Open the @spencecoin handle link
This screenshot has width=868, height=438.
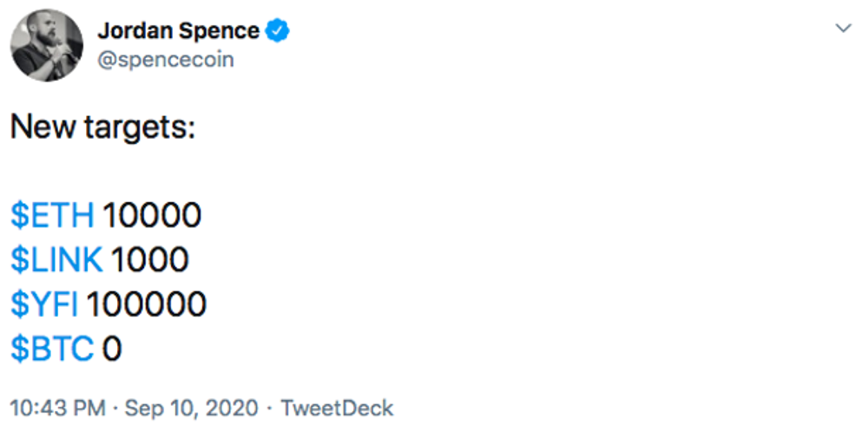pos(166,60)
